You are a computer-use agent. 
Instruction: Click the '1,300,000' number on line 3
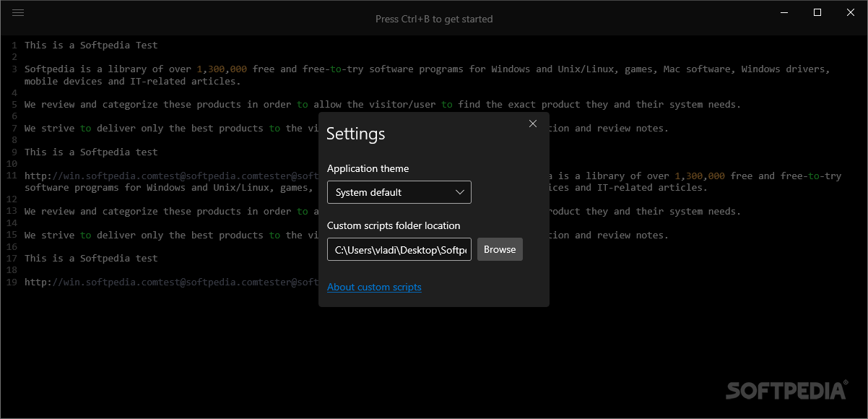pyautogui.click(x=222, y=69)
